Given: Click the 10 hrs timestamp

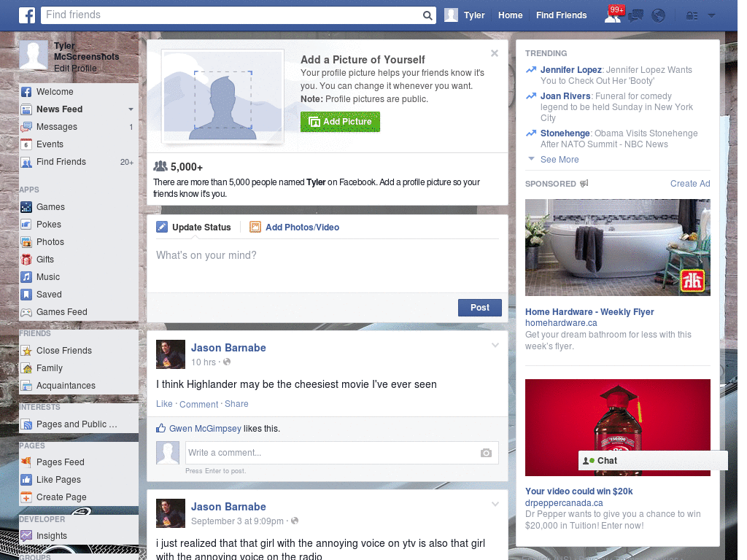Looking at the screenshot, I should [204, 362].
